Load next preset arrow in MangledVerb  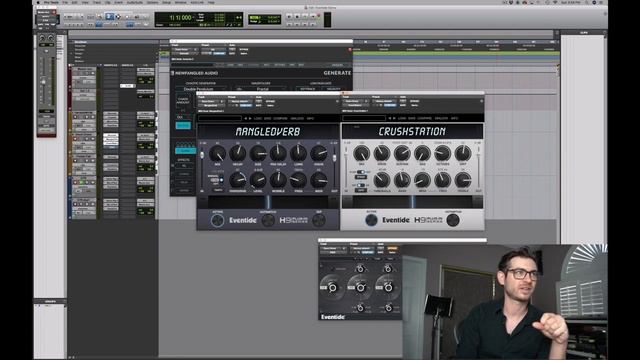click(250, 118)
